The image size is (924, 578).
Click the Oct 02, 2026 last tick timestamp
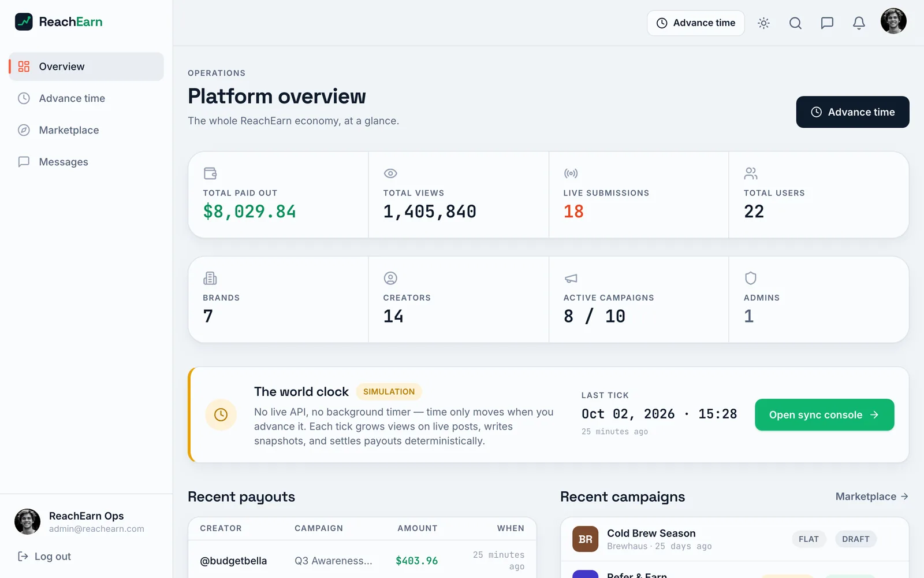click(x=659, y=414)
